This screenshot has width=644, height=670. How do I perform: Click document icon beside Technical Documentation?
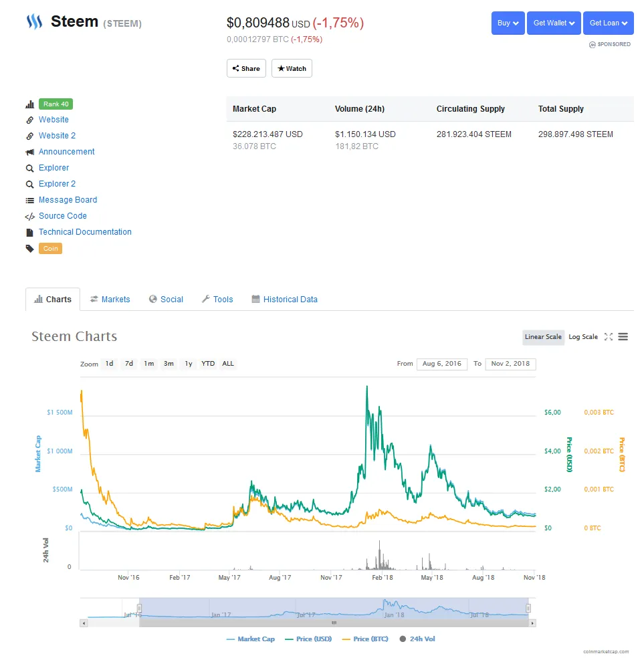pyautogui.click(x=29, y=233)
